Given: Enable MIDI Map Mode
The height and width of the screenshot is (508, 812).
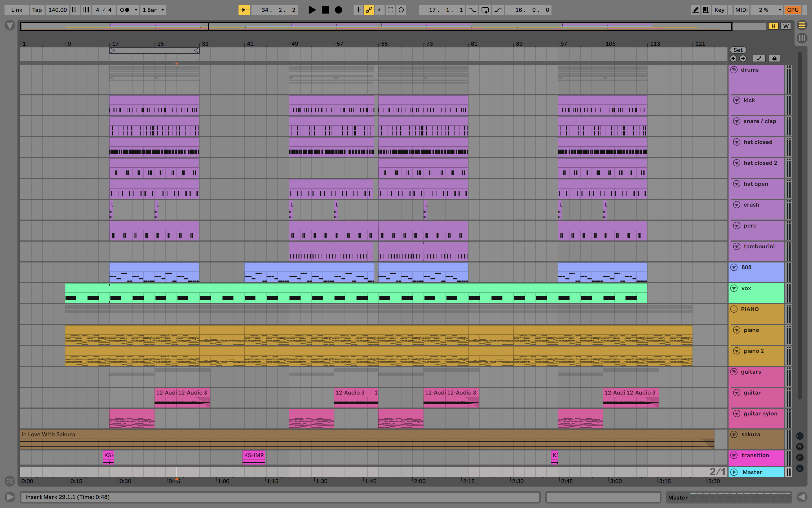Looking at the screenshot, I should coord(741,10).
